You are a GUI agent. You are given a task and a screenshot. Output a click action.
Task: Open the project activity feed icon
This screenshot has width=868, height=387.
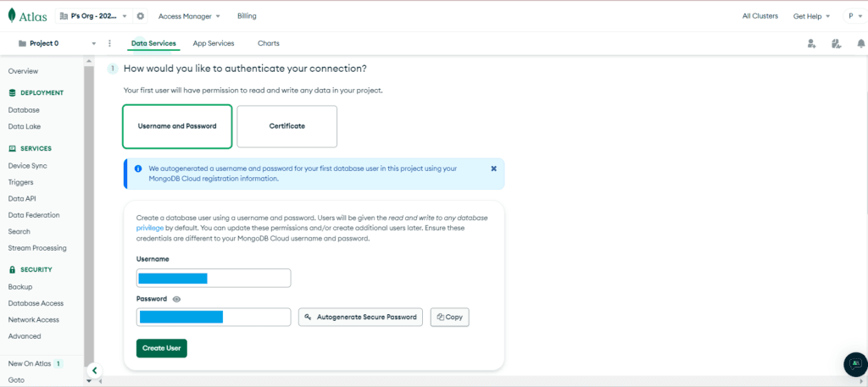(x=836, y=43)
